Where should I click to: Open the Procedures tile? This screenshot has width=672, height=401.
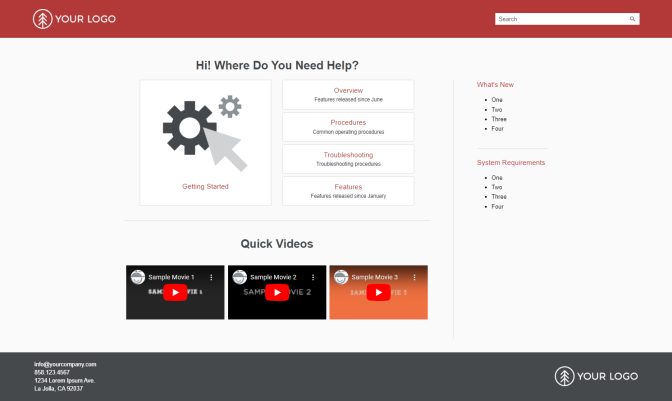point(348,126)
